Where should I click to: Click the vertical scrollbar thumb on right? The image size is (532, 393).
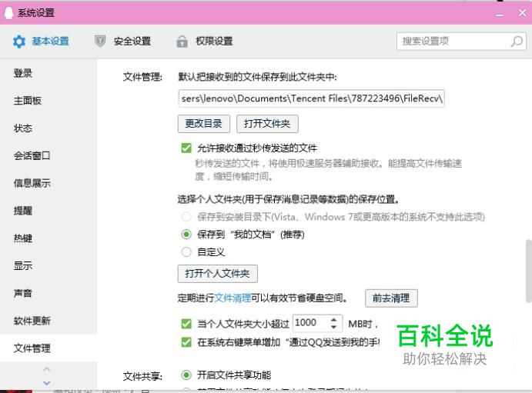(x=529, y=271)
